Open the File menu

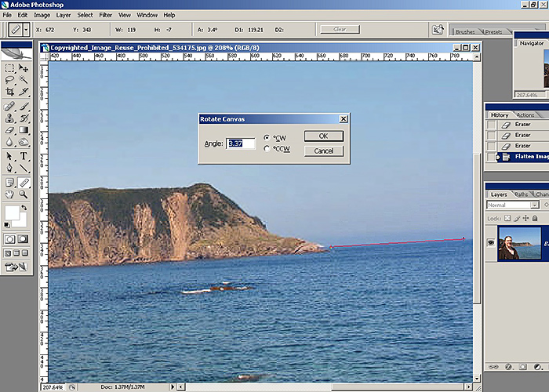(7, 15)
